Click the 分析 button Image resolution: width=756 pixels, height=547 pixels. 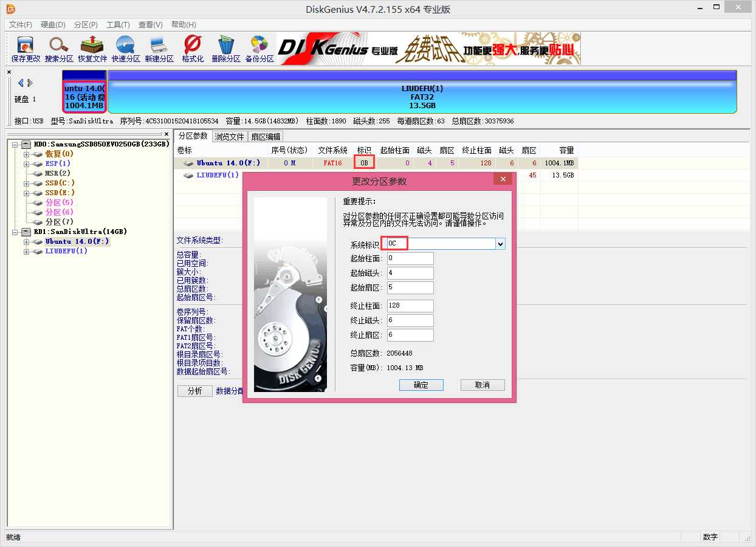coord(195,391)
